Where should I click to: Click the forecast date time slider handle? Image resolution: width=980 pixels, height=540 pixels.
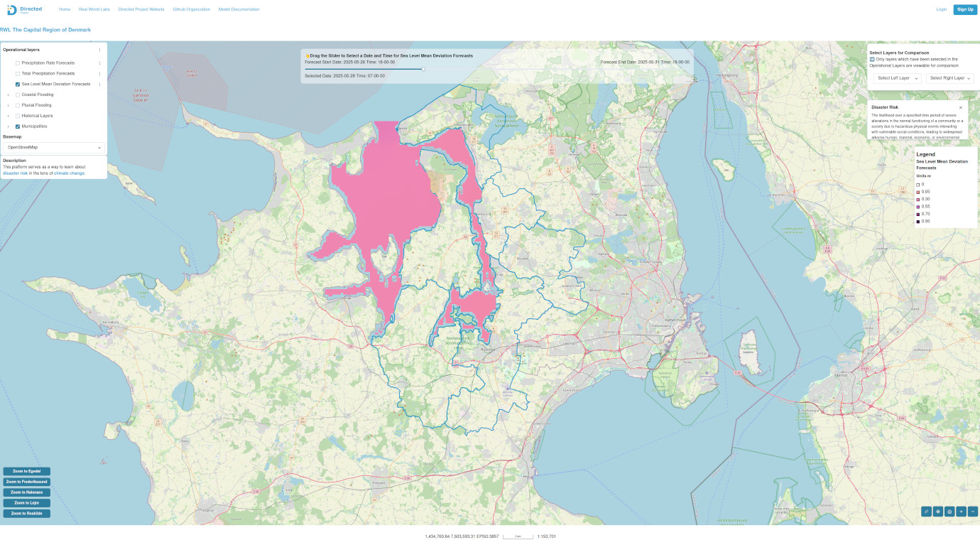(x=423, y=69)
